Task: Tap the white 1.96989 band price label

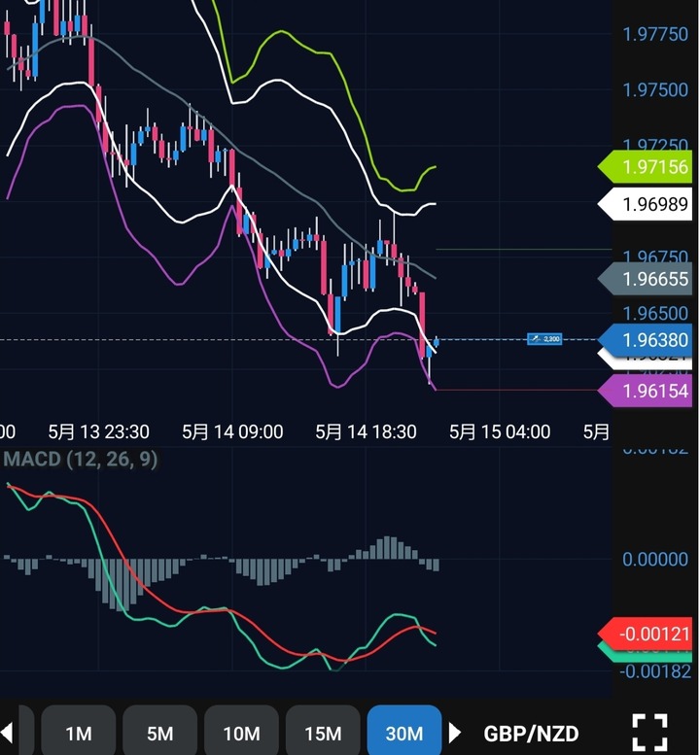Action: [x=646, y=204]
